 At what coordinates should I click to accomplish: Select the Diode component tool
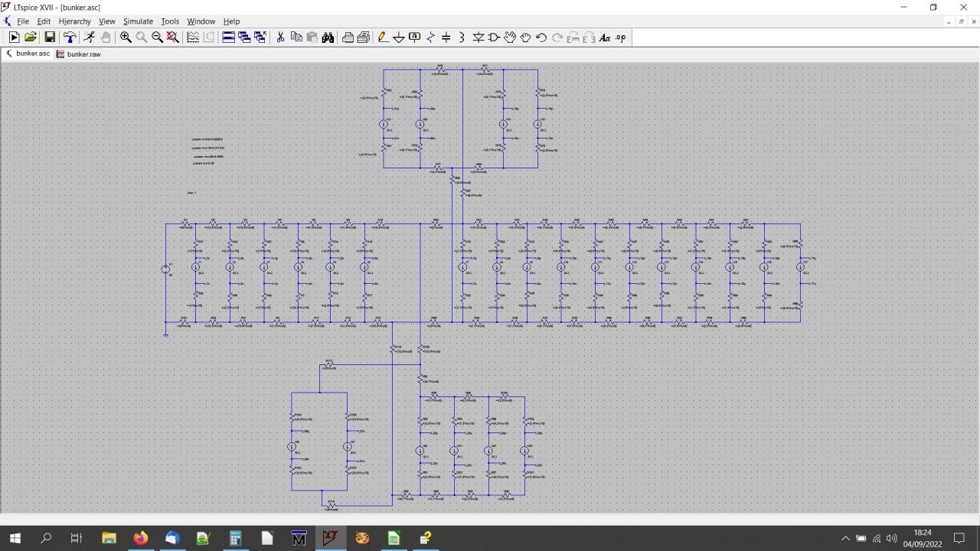pyautogui.click(x=479, y=37)
